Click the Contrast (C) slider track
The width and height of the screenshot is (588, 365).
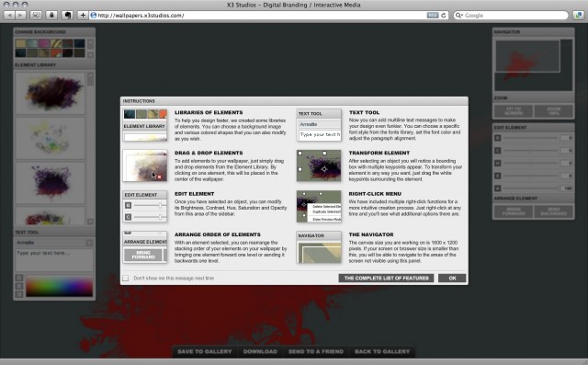pos(530,151)
